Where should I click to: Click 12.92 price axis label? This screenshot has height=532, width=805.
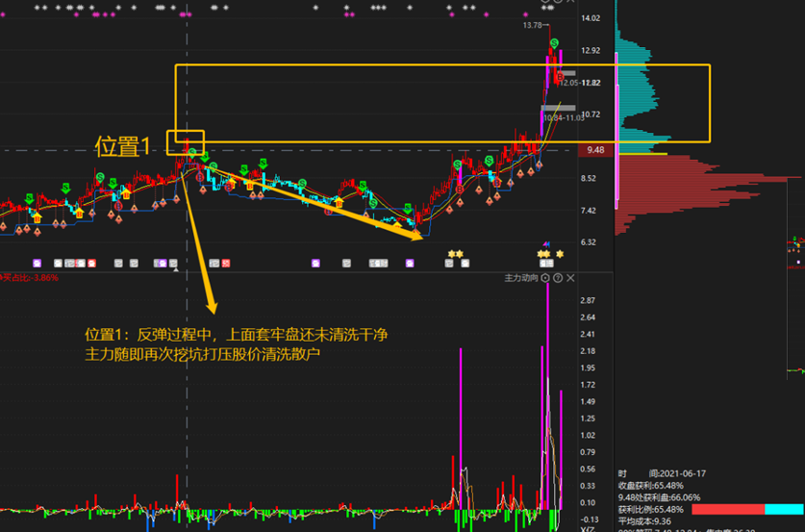(x=590, y=50)
